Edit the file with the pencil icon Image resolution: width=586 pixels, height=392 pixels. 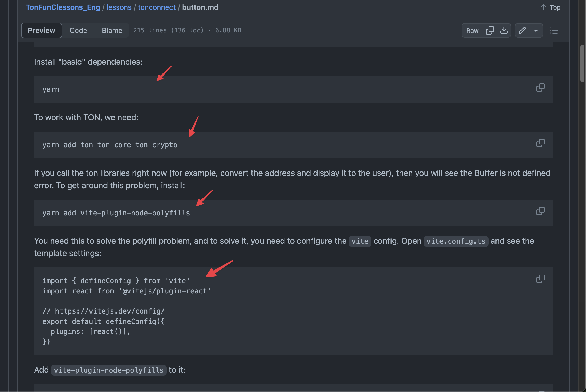click(x=522, y=30)
